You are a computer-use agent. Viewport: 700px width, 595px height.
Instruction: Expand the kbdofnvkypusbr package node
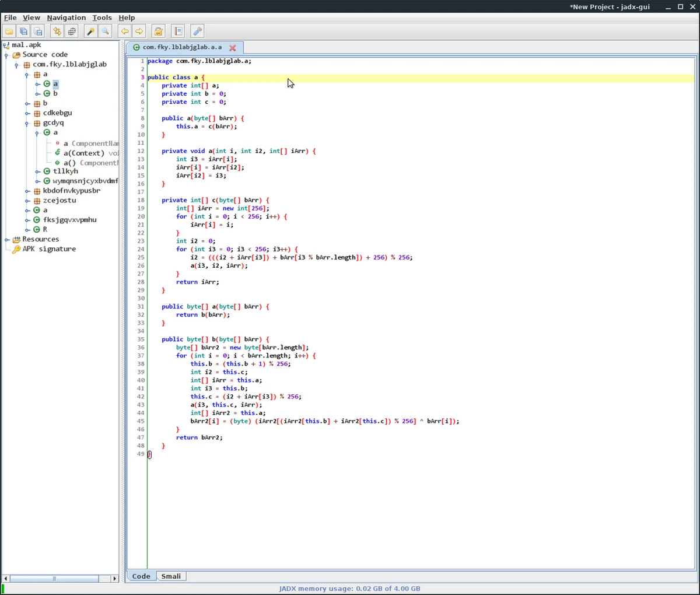click(x=27, y=191)
